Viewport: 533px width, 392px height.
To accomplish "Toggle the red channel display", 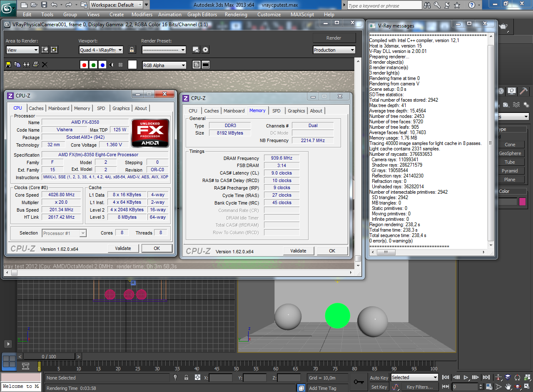I will 84,65.
